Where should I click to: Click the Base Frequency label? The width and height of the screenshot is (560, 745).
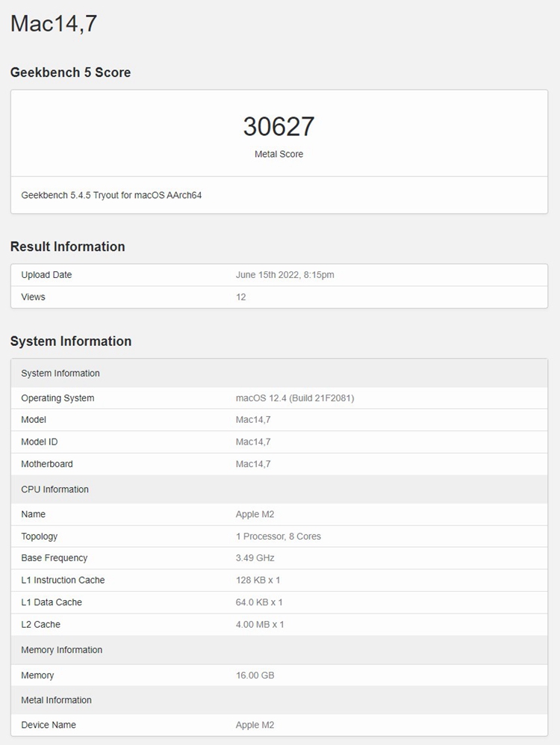[x=54, y=558]
